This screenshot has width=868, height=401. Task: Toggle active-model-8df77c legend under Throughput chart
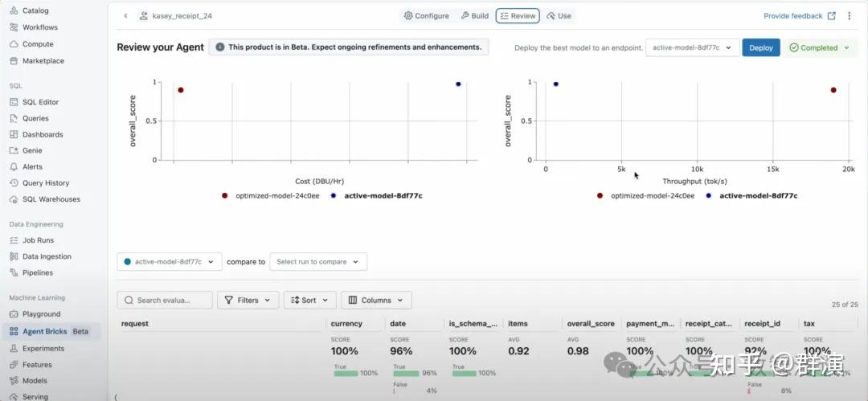[758, 195]
